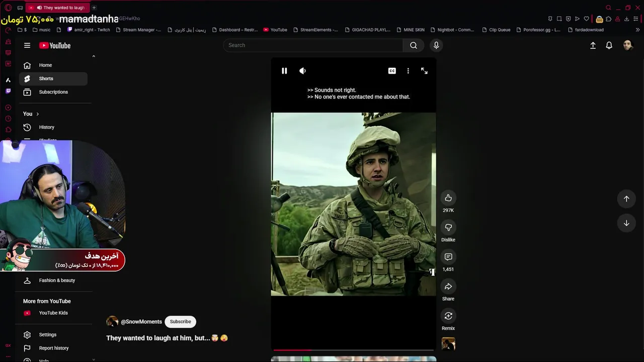Open Subscriptions in the sidebar
This screenshot has height=362, width=644.
coord(53,92)
